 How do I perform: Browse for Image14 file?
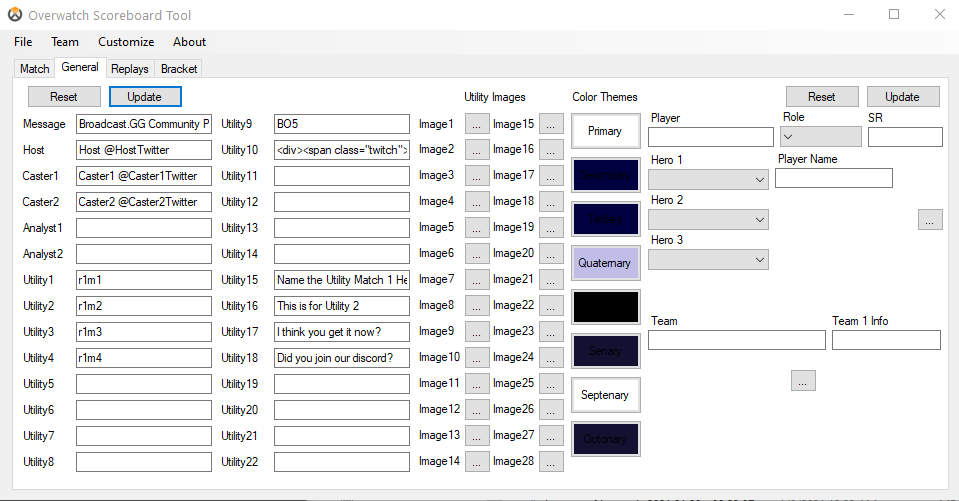477,461
